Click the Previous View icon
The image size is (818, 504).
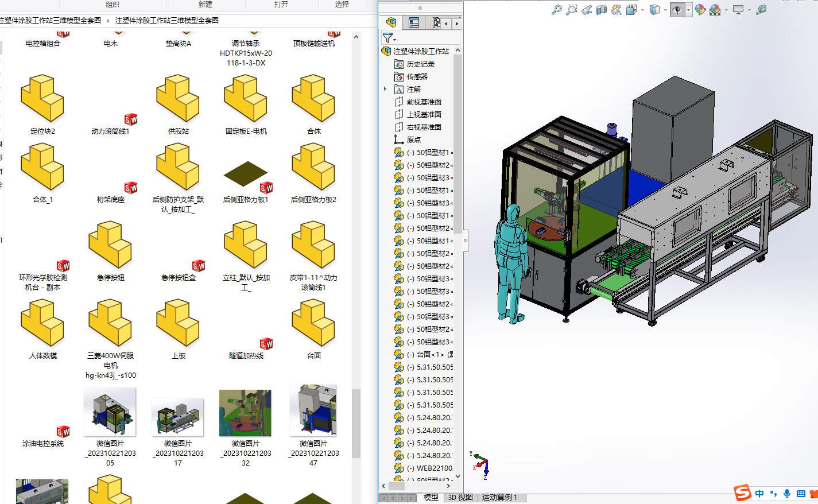[586, 10]
